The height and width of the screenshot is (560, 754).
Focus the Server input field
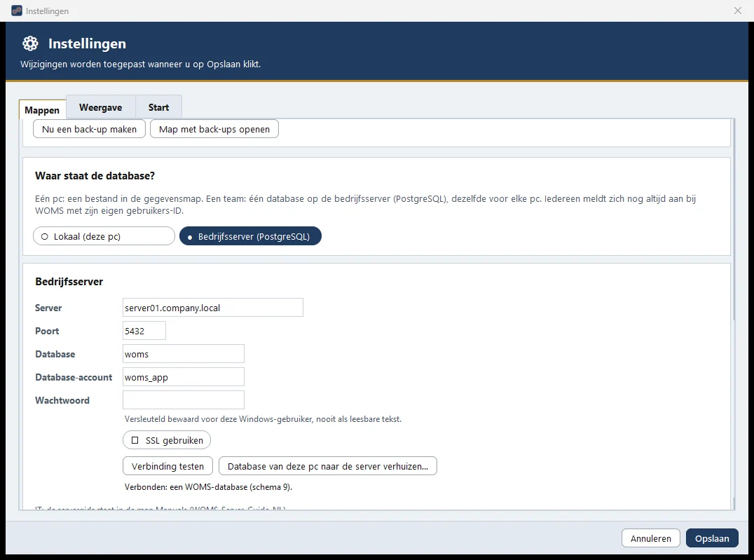pyautogui.click(x=213, y=308)
